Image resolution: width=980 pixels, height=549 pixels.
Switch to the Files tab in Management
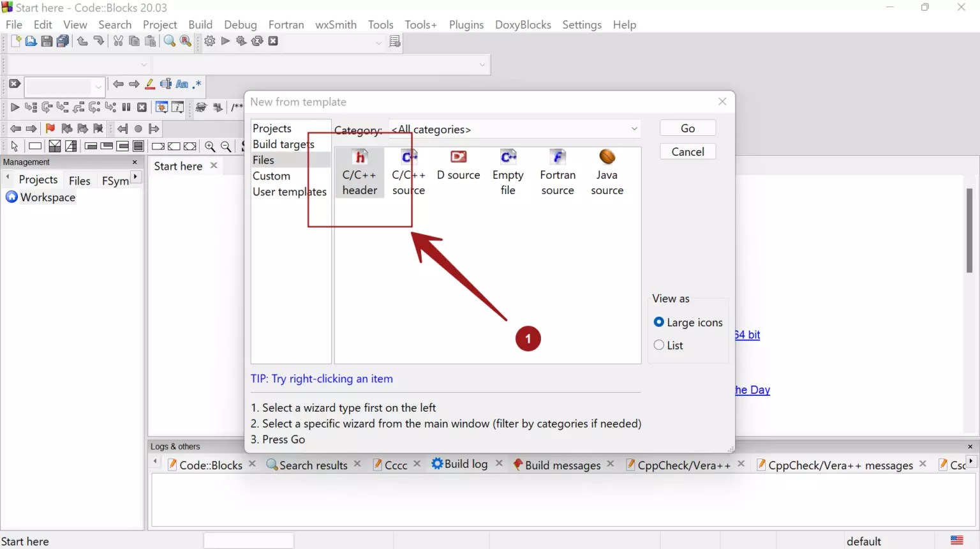80,181
